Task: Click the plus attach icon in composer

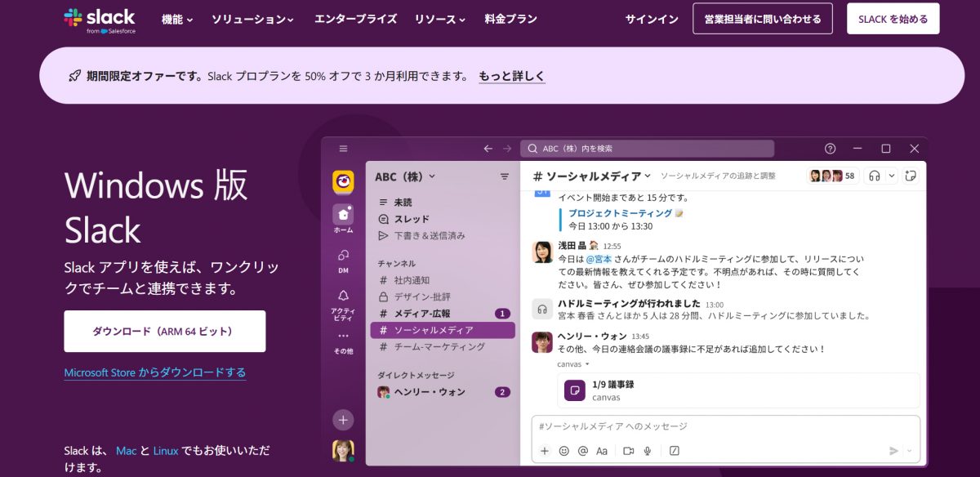Action: tap(545, 451)
